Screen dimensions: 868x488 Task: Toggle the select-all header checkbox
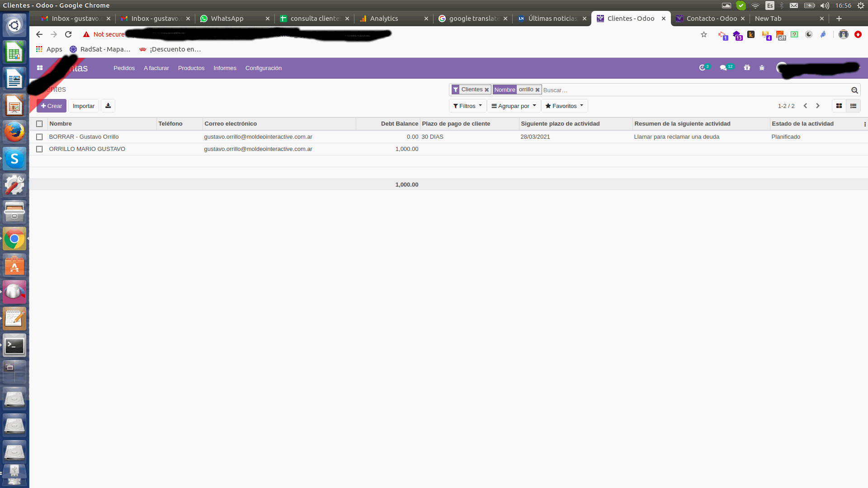point(39,124)
